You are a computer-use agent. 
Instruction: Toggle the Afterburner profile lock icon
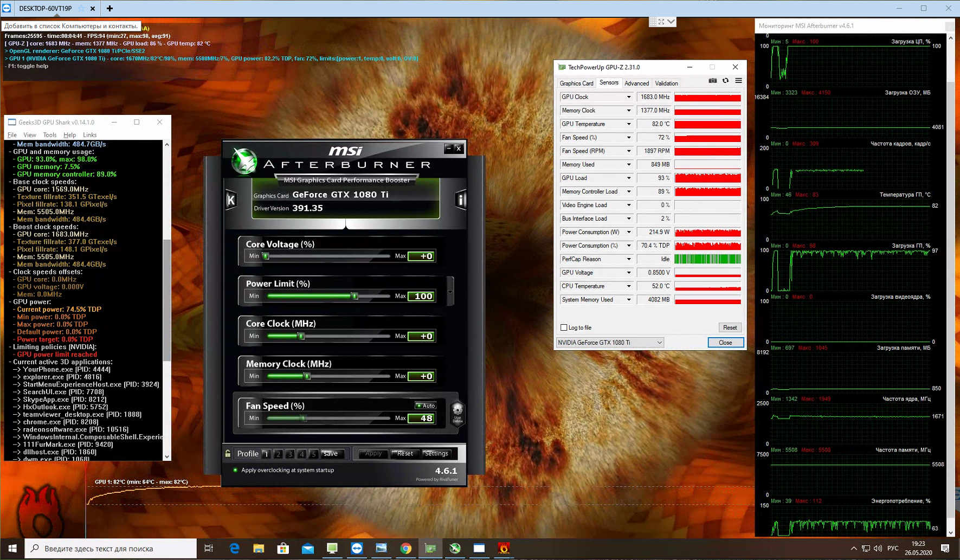[x=228, y=454]
